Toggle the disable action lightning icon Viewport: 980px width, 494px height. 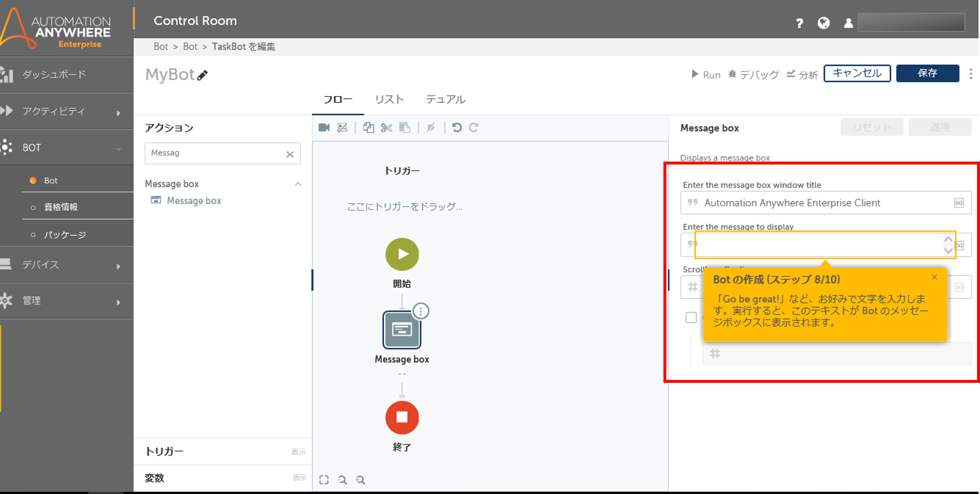[x=431, y=128]
